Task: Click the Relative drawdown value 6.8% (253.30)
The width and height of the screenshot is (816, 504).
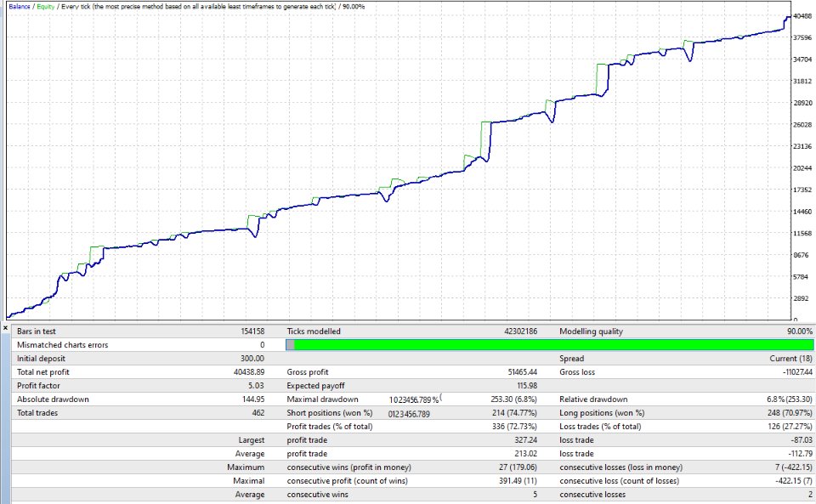Action: (x=790, y=399)
